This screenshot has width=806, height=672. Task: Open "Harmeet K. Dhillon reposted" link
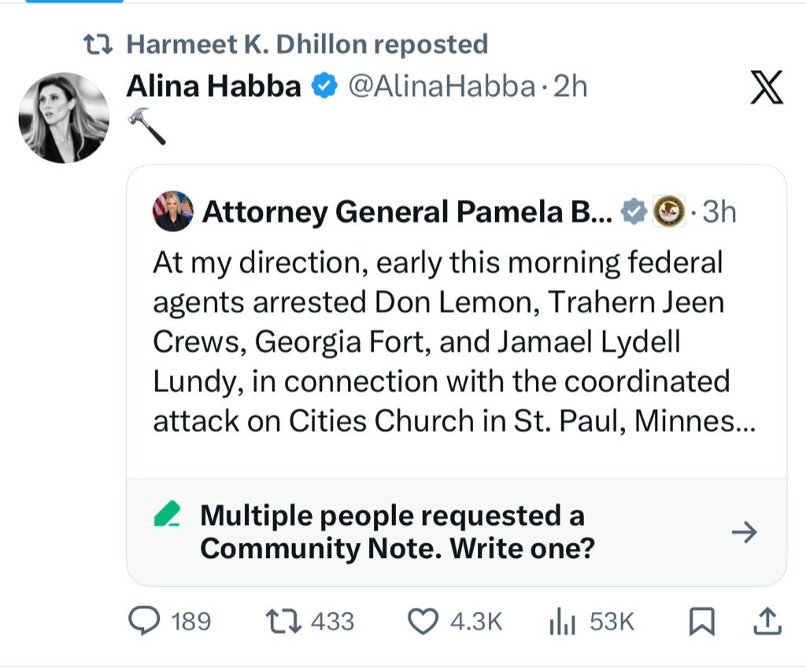pyautogui.click(x=307, y=44)
